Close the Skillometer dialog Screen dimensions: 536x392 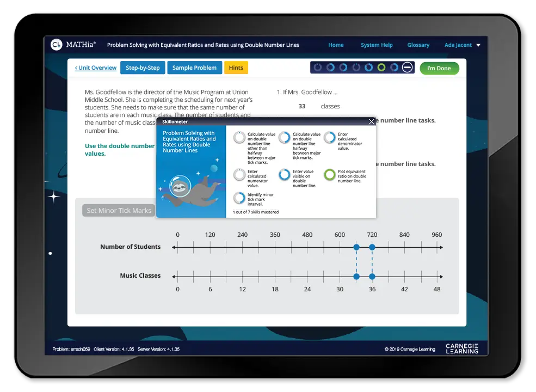(371, 121)
